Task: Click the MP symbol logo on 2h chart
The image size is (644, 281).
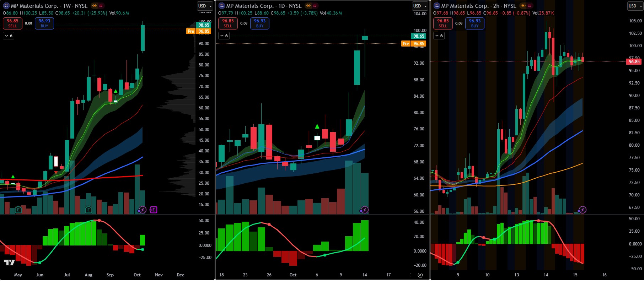Action: point(437,6)
